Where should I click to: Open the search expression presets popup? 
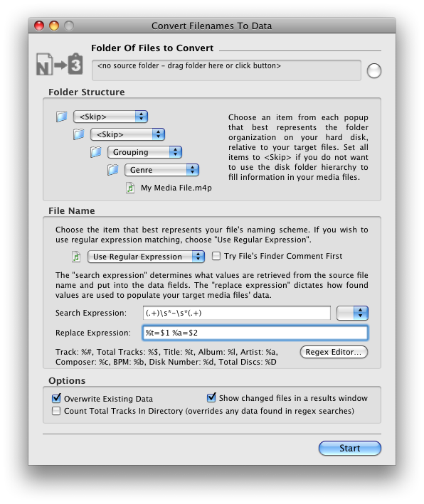click(352, 313)
